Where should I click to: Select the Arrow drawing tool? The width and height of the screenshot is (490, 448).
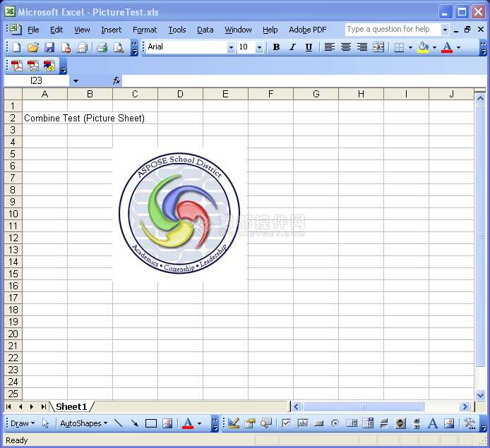(134, 423)
